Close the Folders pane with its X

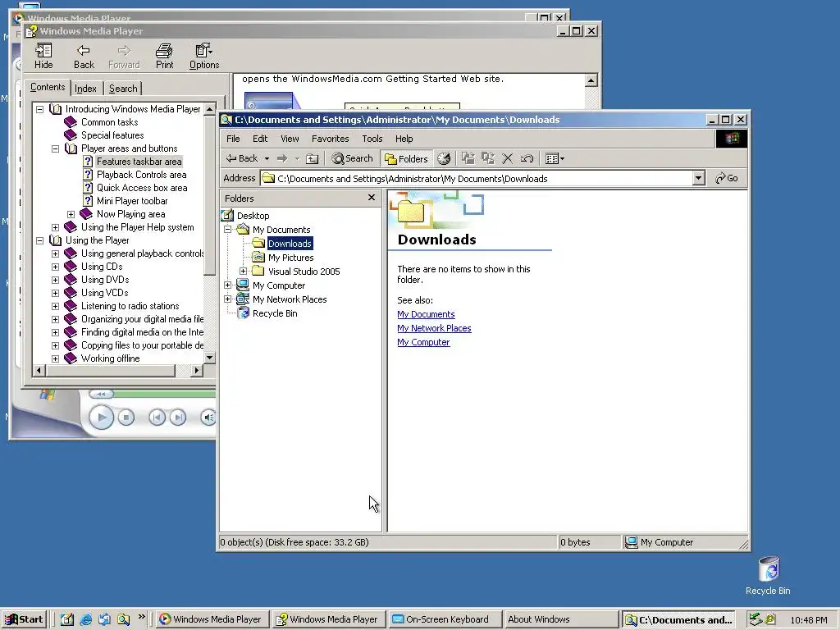point(372,198)
